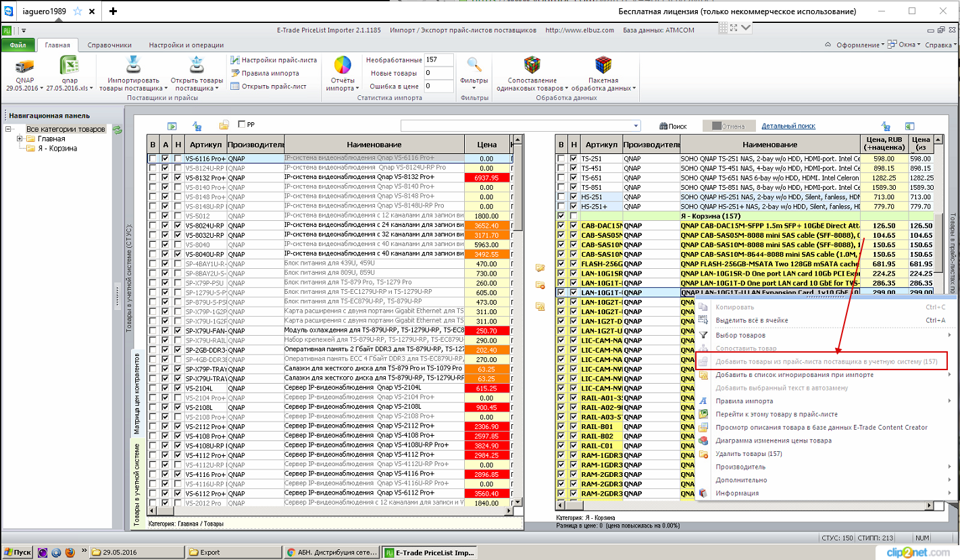
Task: Uncheck the Н checkbox for TS-851
Action: coord(574,187)
